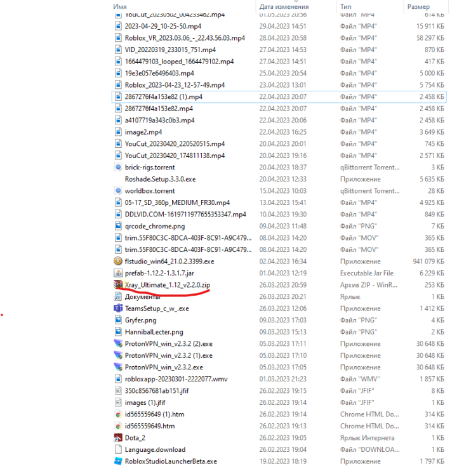Click the worldbox.torrent qBittorrent icon
The height and width of the screenshot is (476, 464).
pyautogui.click(x=118, y=190)
